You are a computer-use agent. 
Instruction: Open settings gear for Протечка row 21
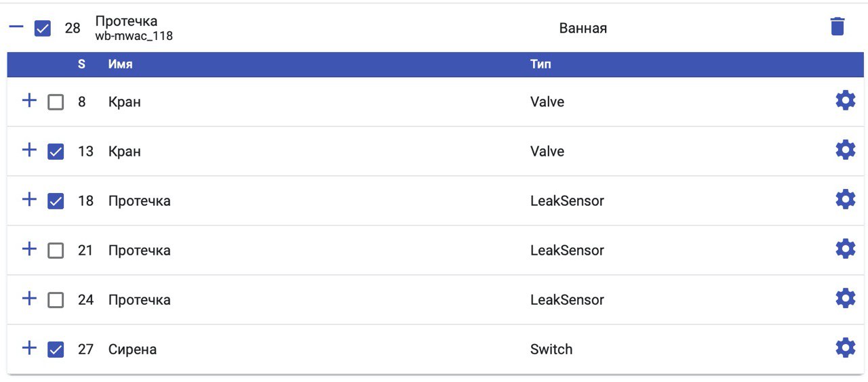tap(845, 249)
